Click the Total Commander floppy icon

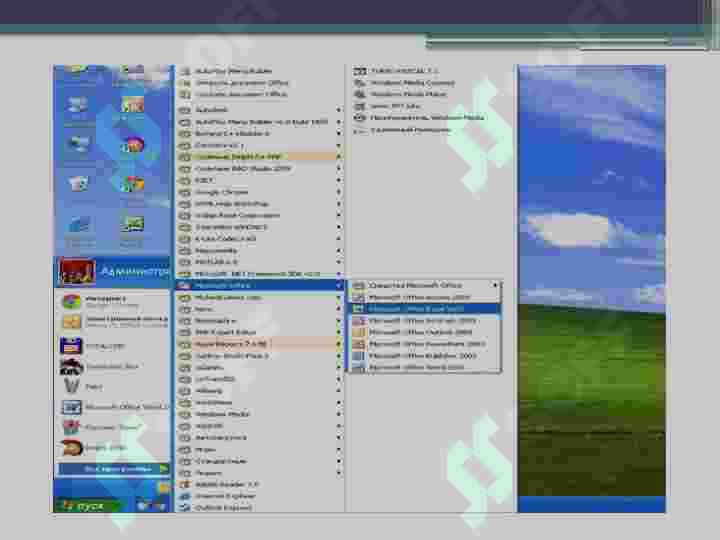tap(71, 346)
